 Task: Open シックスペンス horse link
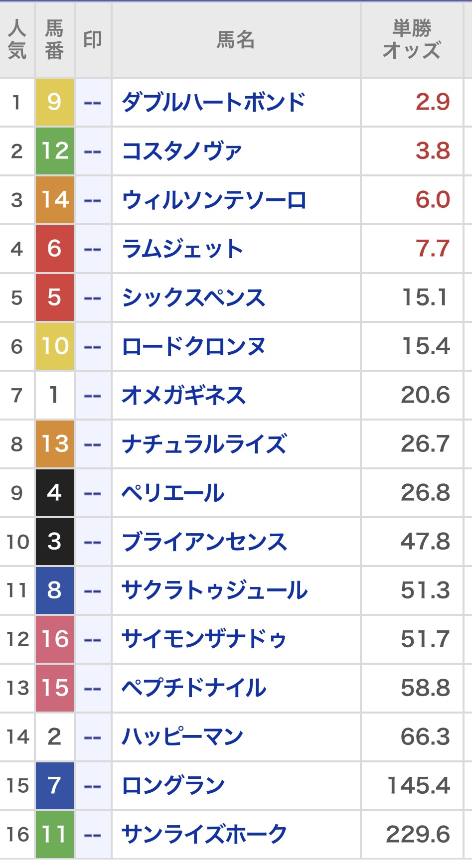[193, 297]
